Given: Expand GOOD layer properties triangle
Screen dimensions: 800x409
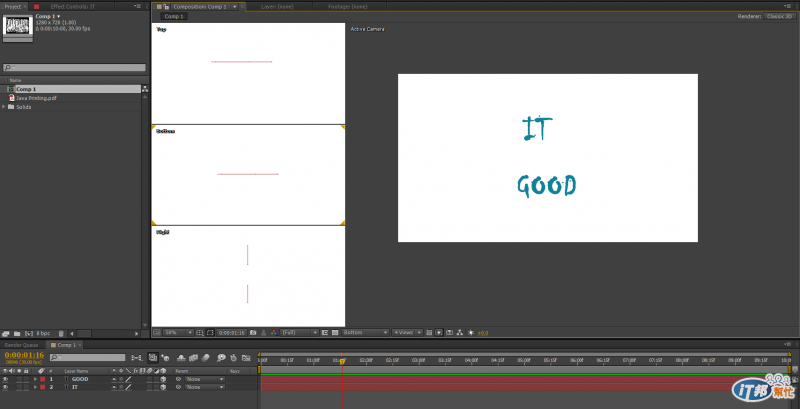Looking at the screenshot, I should tap(35, 379).
